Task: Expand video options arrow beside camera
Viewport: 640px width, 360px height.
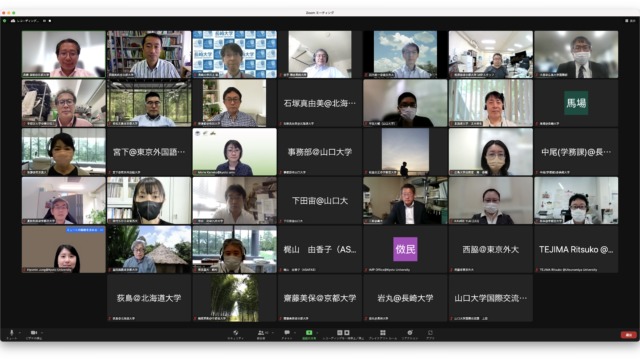Action: (x=42, y=333)
